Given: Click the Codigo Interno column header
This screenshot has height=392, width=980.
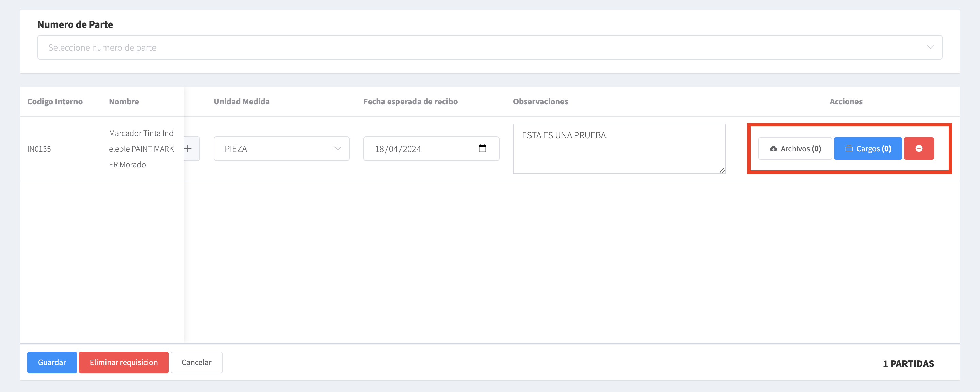Looking at the screenshot, I should 55,102.
